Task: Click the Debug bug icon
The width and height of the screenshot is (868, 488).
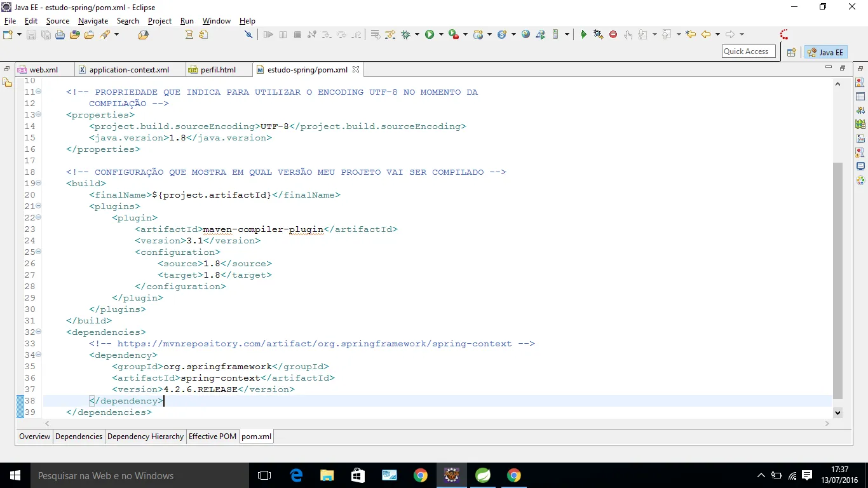Action: (405, 35)
